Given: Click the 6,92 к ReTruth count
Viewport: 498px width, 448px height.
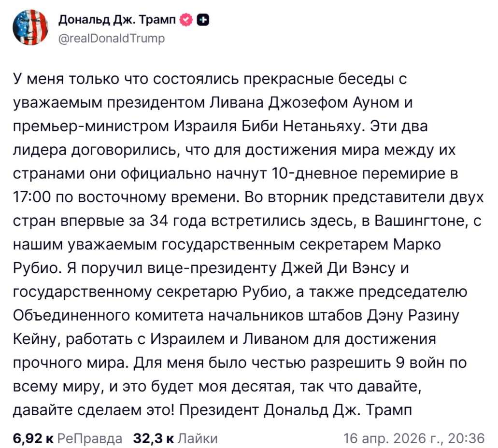Looking at the screenshot, I should pos(33,438).
